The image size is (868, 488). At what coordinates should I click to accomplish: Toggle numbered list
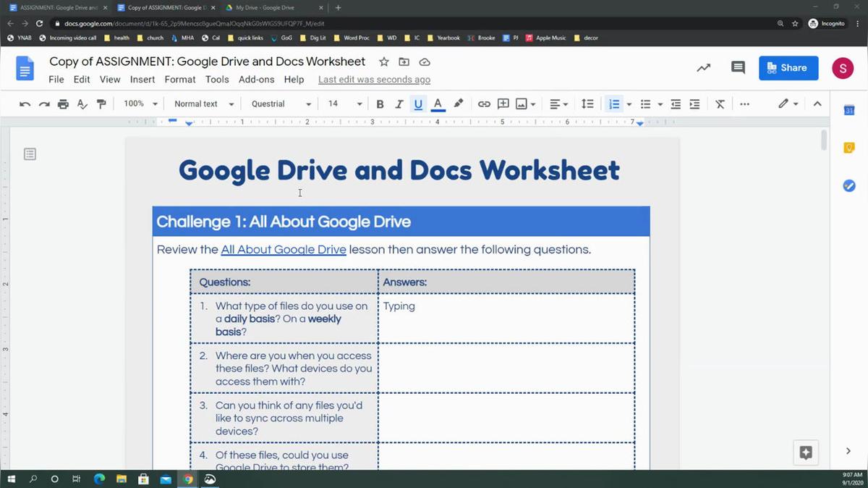click(x=614, y=104)
